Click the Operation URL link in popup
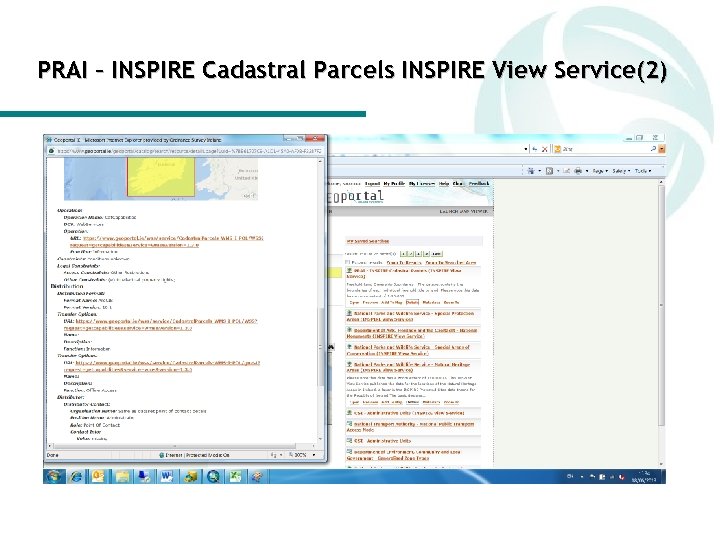The image size is (720, 540). click(x=167, y=242)
